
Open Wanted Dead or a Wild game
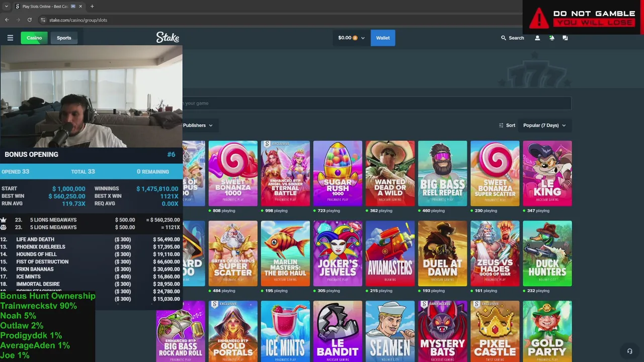tap(390, 173)
